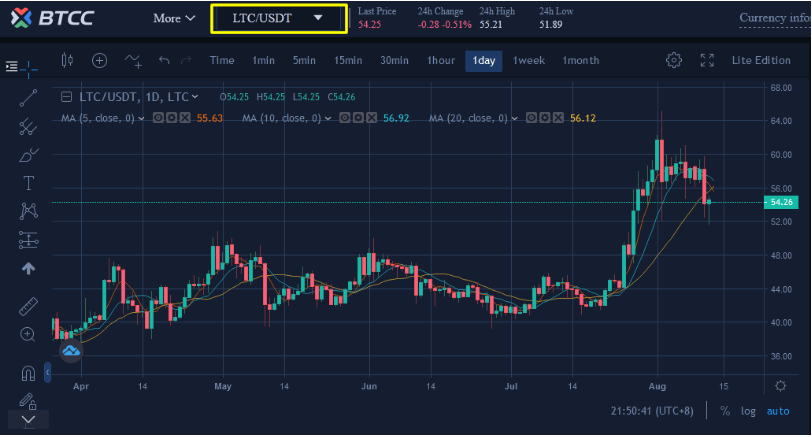Click the TradingView chart logo badge
Viewport: 812px width, 437px height.
71,351
